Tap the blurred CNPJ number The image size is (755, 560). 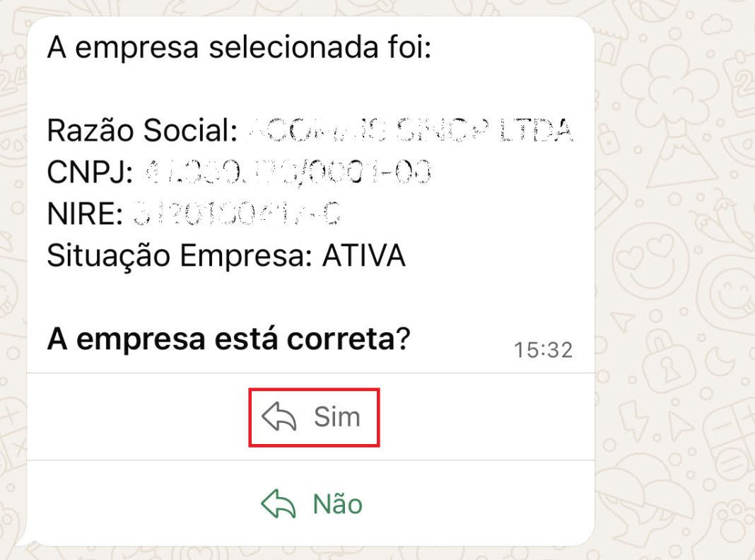point(286,172)
